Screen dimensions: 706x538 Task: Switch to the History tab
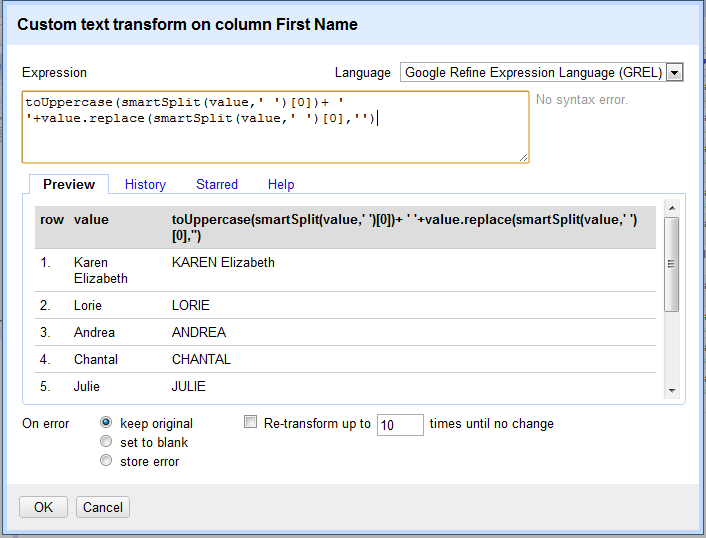(x=145, y=185)
